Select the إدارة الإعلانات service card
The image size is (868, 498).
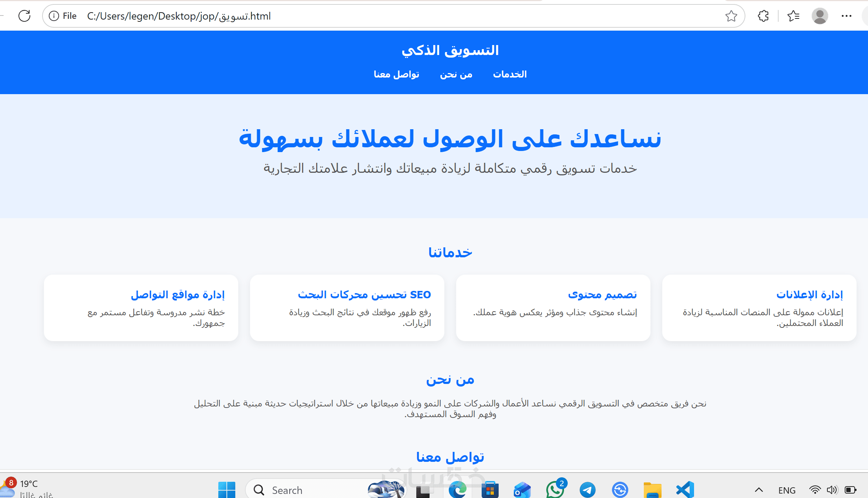[759, 308]
